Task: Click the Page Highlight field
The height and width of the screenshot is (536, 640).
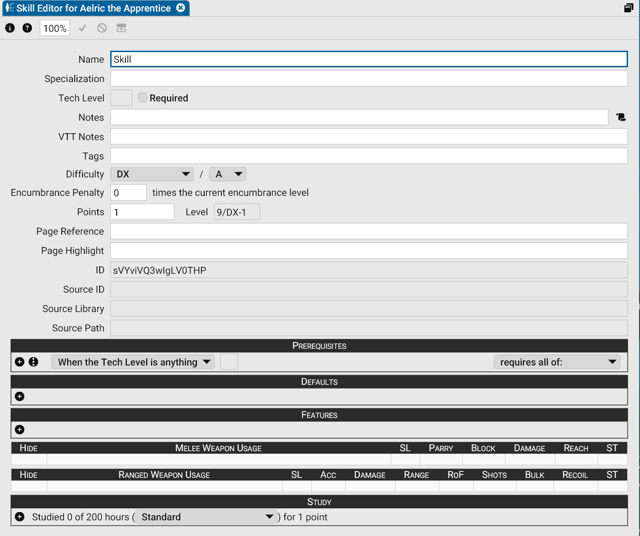Action: pyautogui.click(x=369, y=251)
